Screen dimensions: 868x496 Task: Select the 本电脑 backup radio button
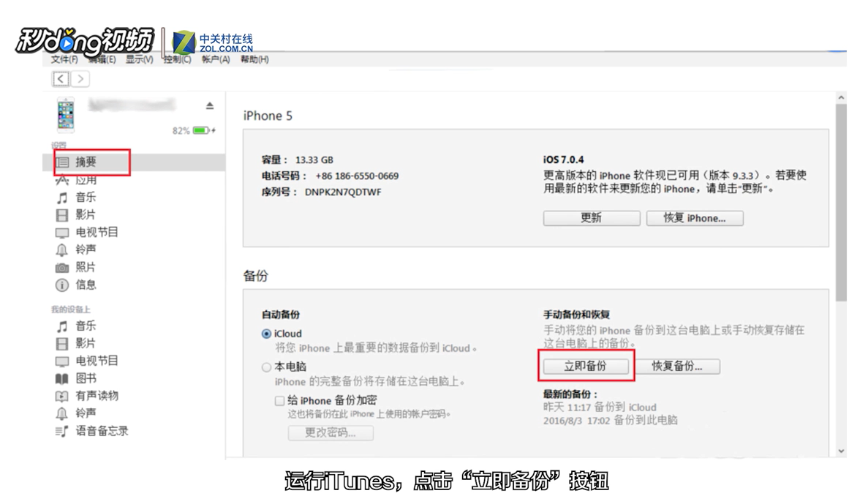pos(266,367)
